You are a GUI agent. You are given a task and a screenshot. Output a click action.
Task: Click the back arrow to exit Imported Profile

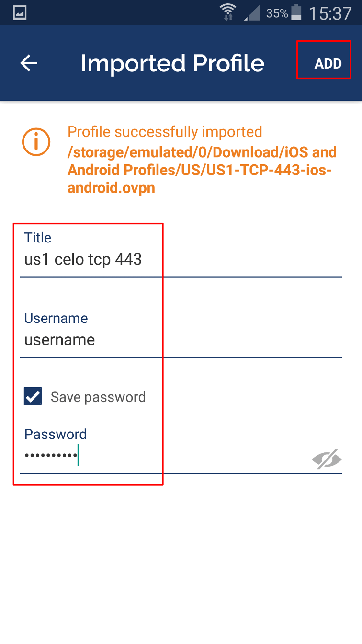[29, 63]
